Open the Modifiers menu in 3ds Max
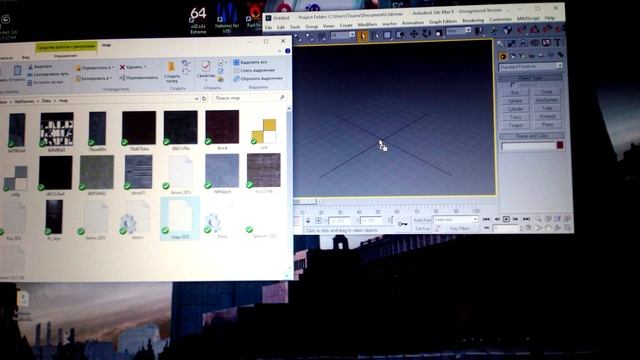Image resolution: width=640 pixels, height=360 pixels. [x=367, y=24]
